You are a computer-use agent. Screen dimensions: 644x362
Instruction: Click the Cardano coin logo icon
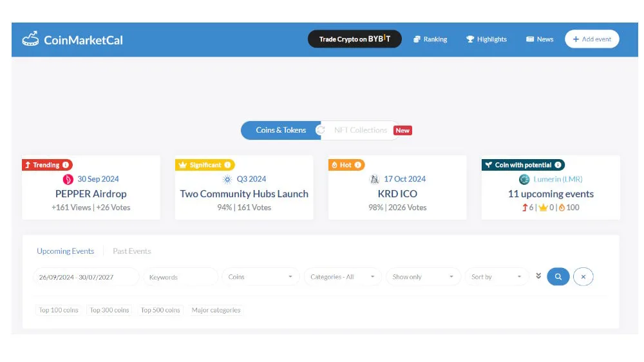pos(227,179)
